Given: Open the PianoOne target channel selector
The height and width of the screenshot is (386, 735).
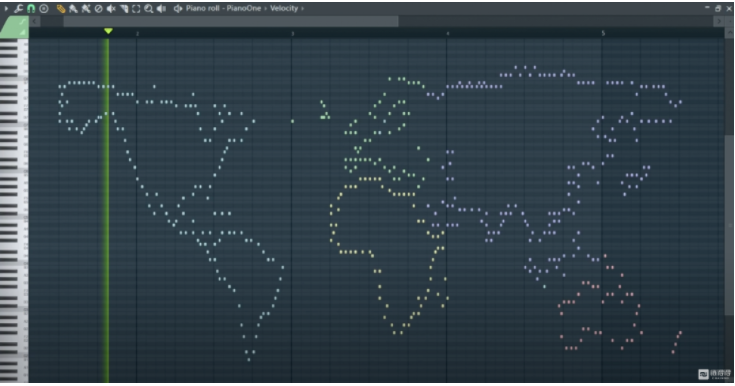Looking at the screenshot, I should pyautogui.click(x=243, y=8).
